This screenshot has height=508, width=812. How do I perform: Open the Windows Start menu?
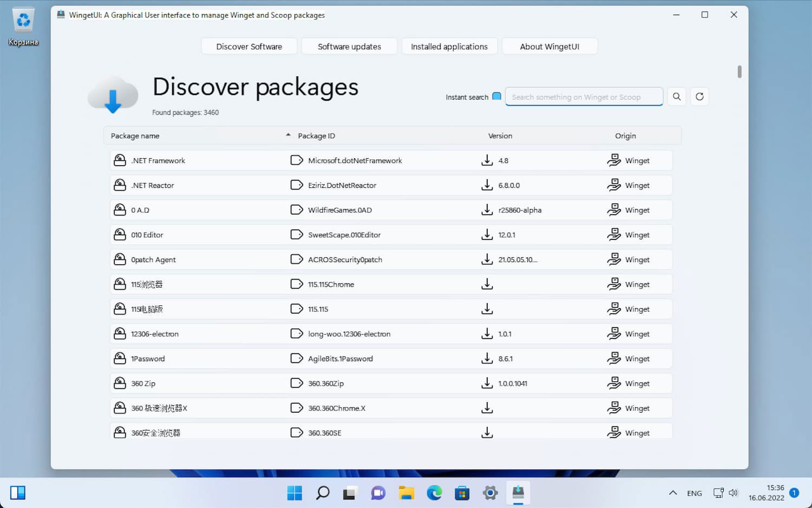294,493
